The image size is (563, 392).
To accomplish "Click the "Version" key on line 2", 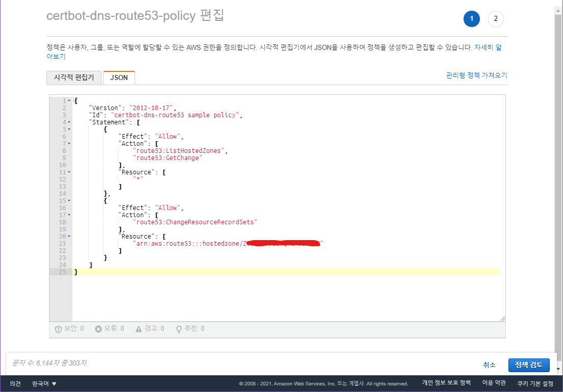I will point(105,108).
